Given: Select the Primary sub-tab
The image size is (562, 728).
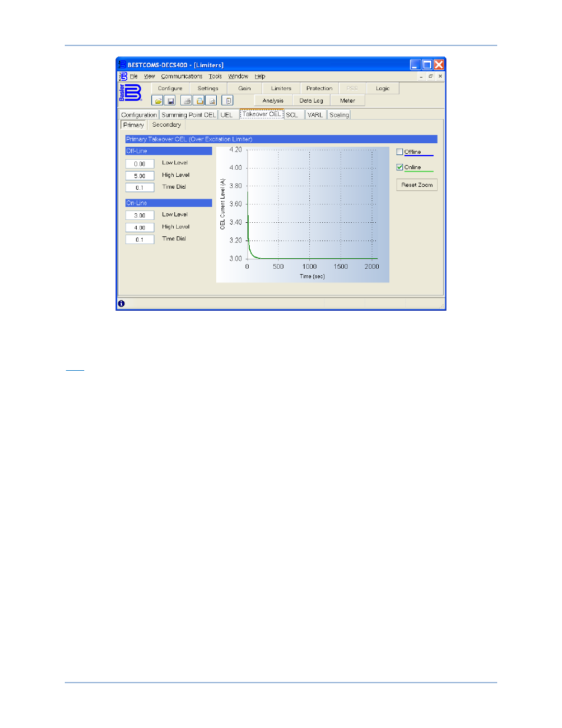Looking at the screenshot, I should 134,125.
